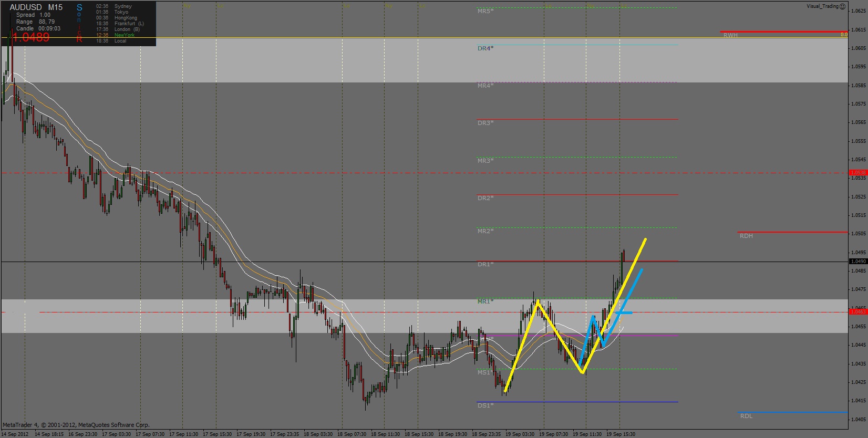Select the red RDH horizontal line

[x=793, y=232]
